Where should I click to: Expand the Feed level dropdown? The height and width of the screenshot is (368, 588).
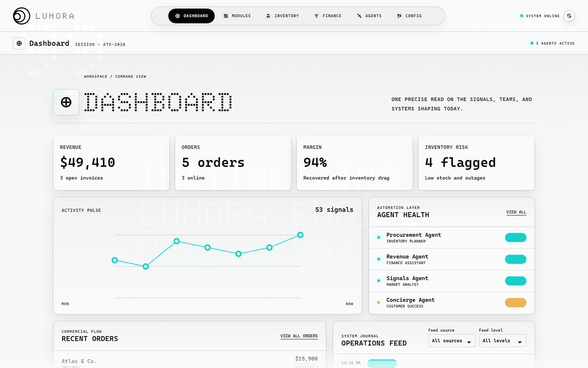point(503,341)
